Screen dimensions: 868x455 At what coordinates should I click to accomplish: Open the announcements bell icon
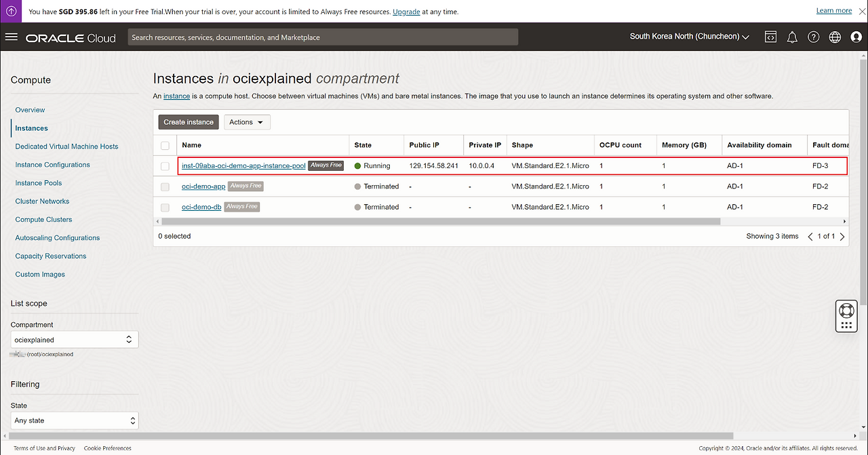tap(792, 37)
